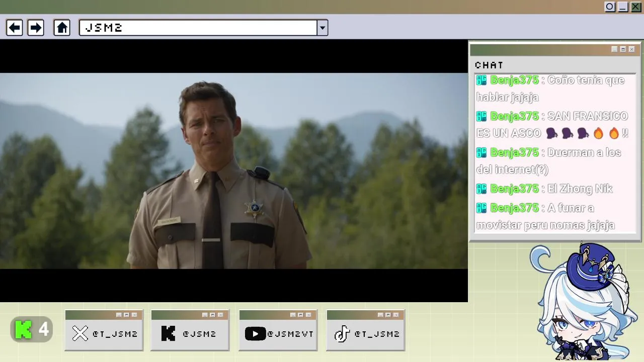Click the green Kick counter badge icon
Image resolution: width=644 pixels, height=362 pixels.
(24, 330)
